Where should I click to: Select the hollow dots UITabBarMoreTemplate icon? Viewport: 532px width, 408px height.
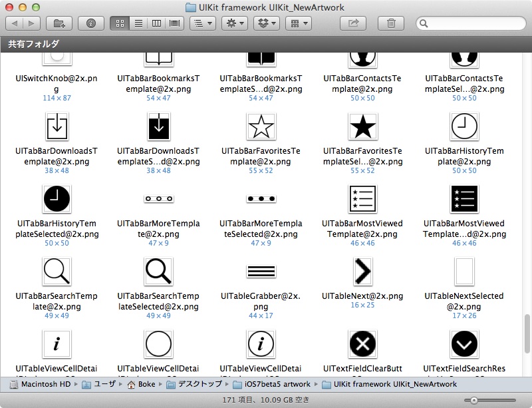[x=159, y=199]
